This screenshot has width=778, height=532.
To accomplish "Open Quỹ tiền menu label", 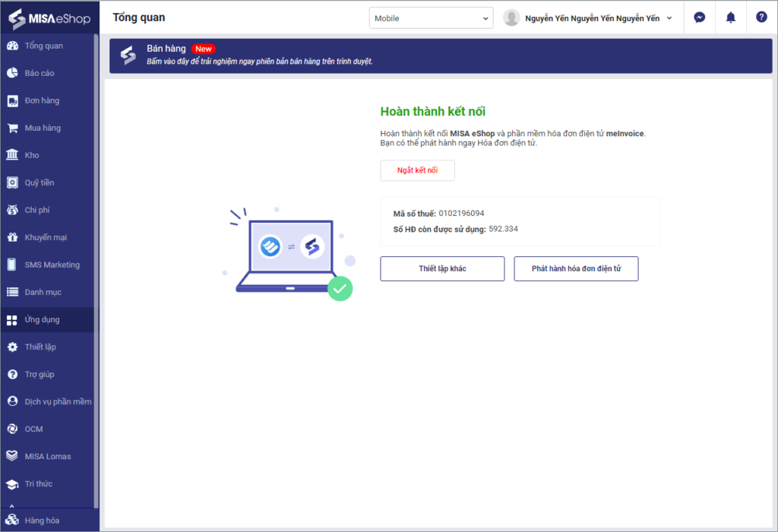I will [x=40, y=182].
